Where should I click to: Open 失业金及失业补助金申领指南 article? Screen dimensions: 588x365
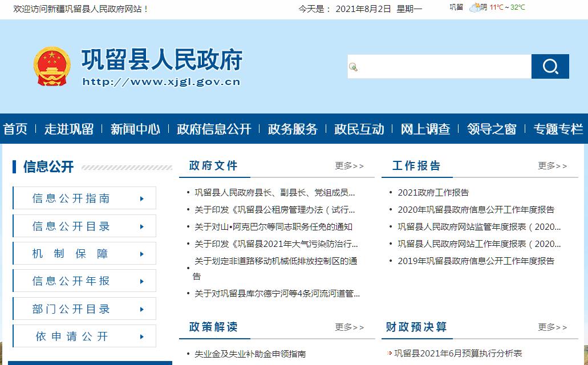tap(250, 354)
